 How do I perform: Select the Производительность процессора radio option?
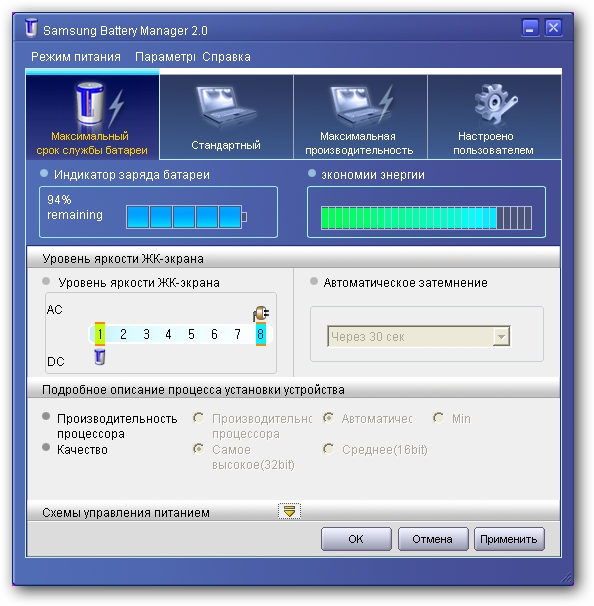[x=199, y=418]
